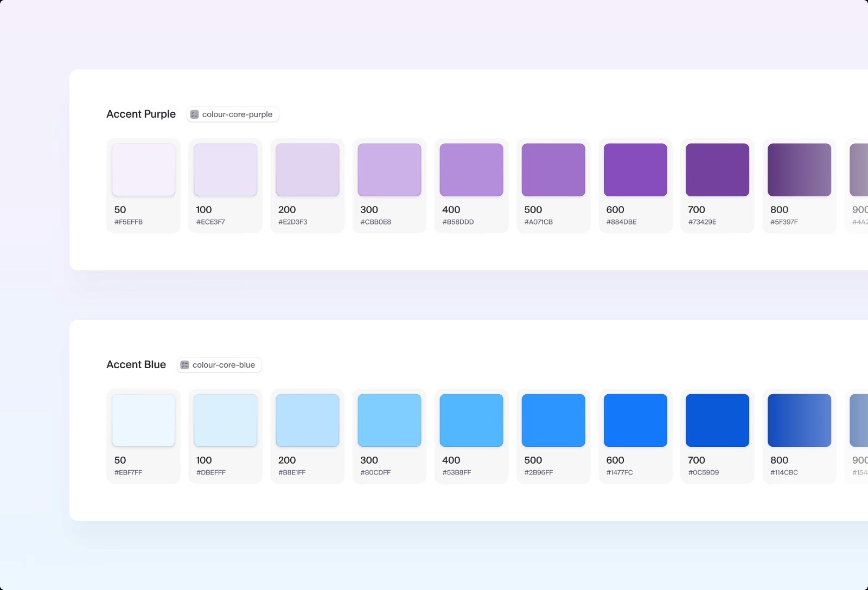Screen dimensions: 868x590
Task: Click the colour-core-purple variable icon
Action: [x=194, y=114]
